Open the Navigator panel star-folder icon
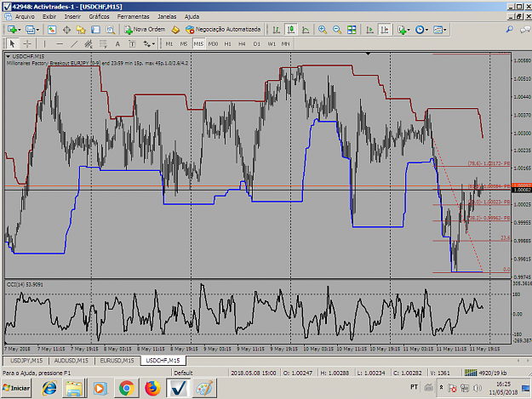This screenshot has height=399, width=532. pyautogui.click(x=81, y=30)
